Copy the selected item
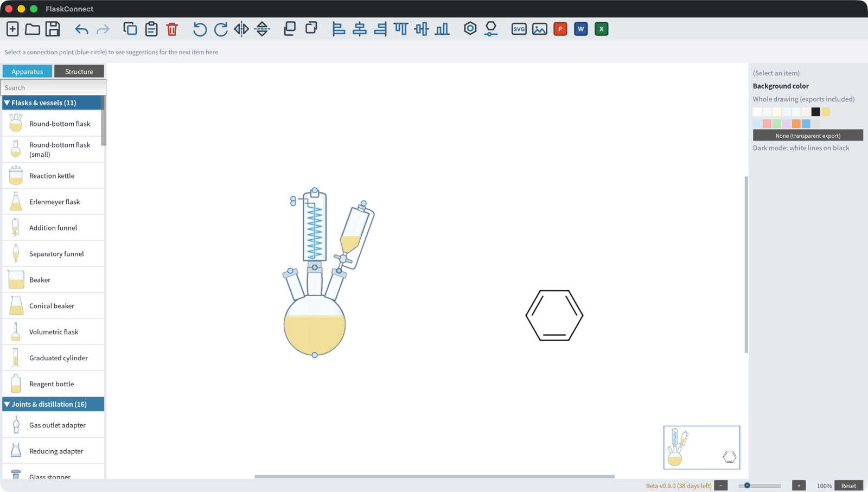868x492 pixels. click(x=130, y=29)
